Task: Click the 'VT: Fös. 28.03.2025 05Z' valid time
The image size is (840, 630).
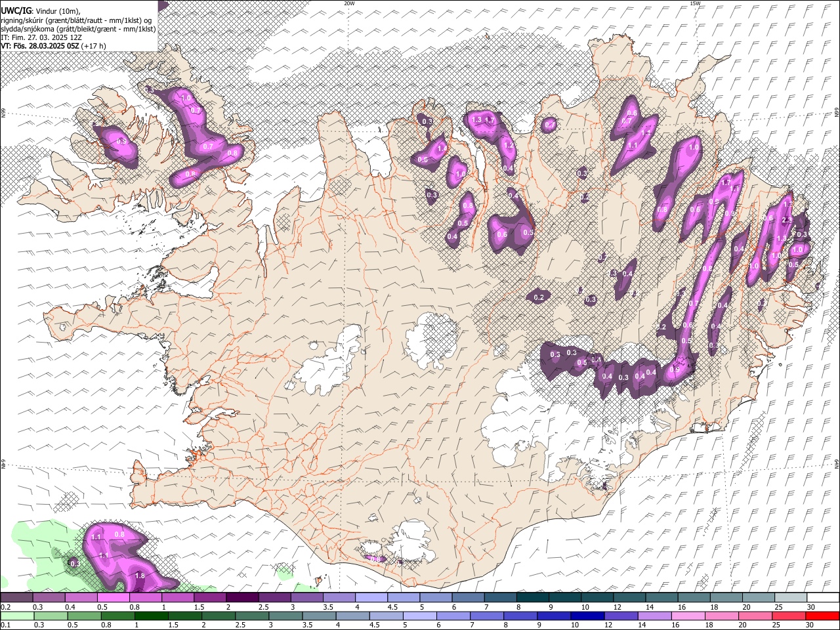Action: pos(40,46)
